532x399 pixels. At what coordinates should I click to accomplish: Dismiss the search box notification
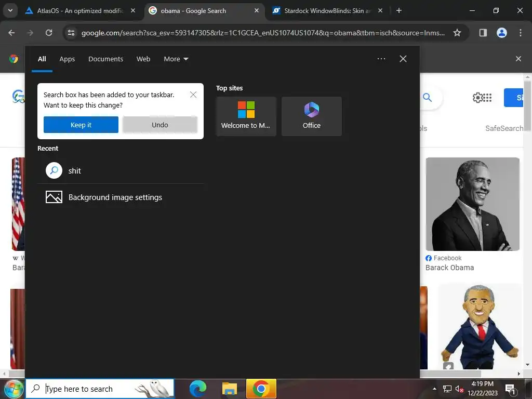(193, 95)
